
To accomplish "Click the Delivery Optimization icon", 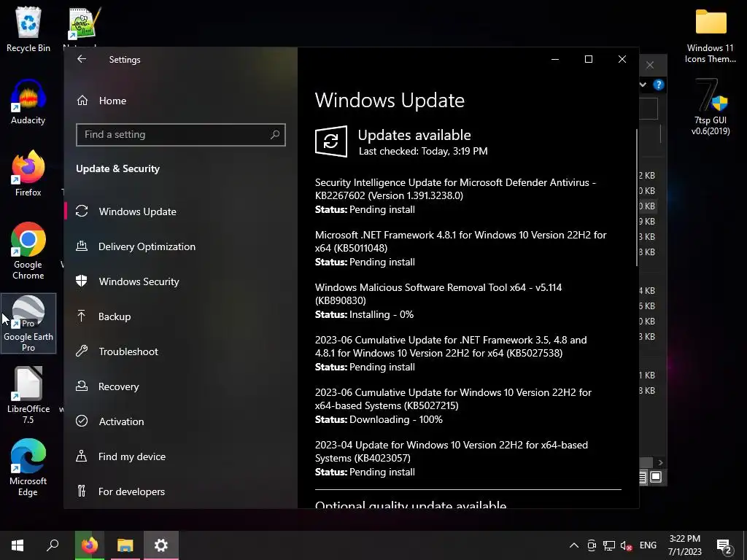I will pos(82,246).
